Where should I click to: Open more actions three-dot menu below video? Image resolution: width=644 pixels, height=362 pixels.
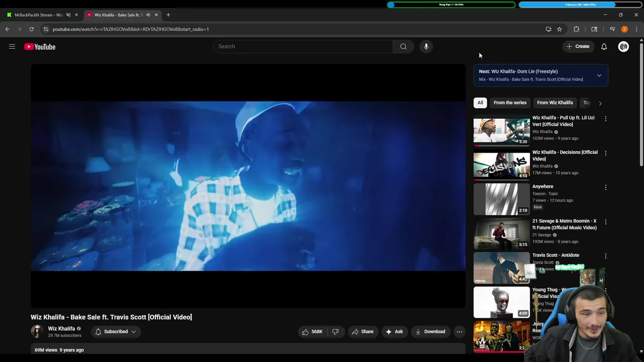click(459, 332)
